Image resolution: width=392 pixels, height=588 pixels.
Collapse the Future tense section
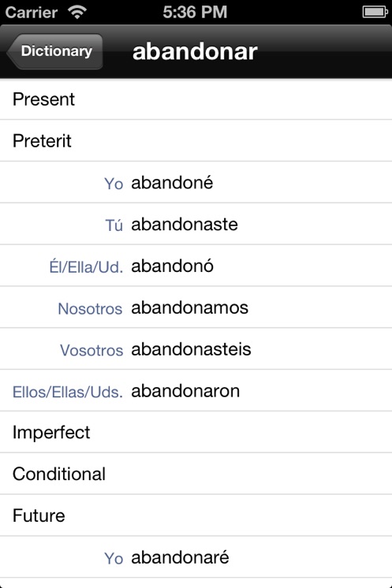pos(196,515)
